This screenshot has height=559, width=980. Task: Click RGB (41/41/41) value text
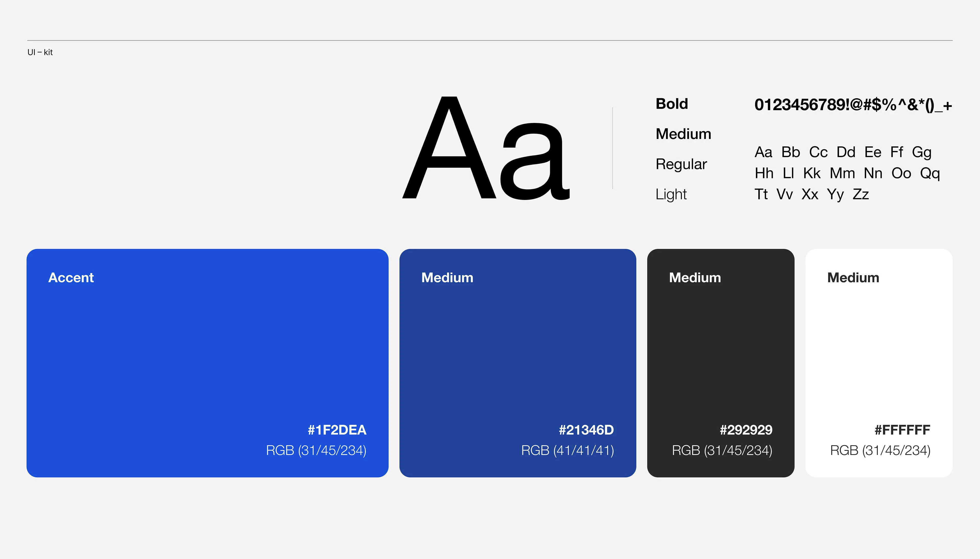[567, 450]
